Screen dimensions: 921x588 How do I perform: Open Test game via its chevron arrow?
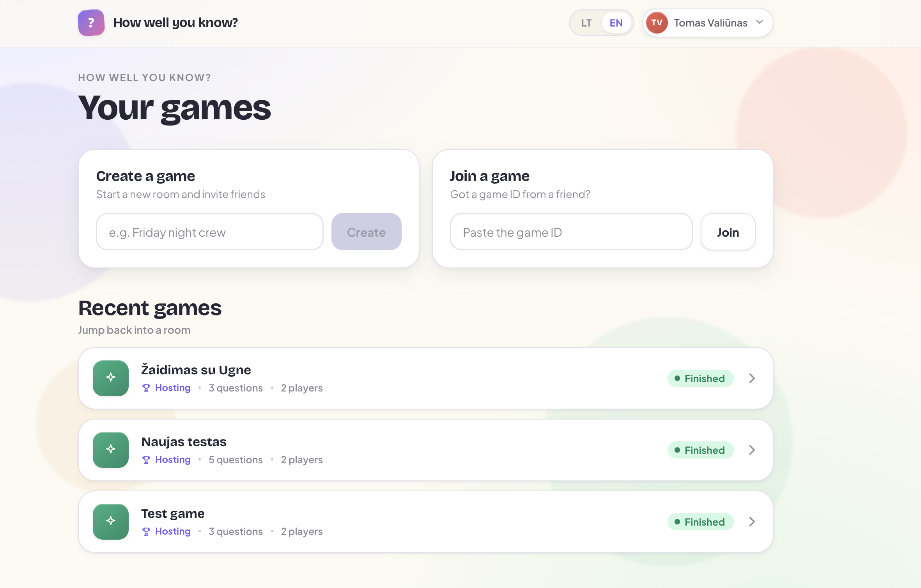pos(752,521)
